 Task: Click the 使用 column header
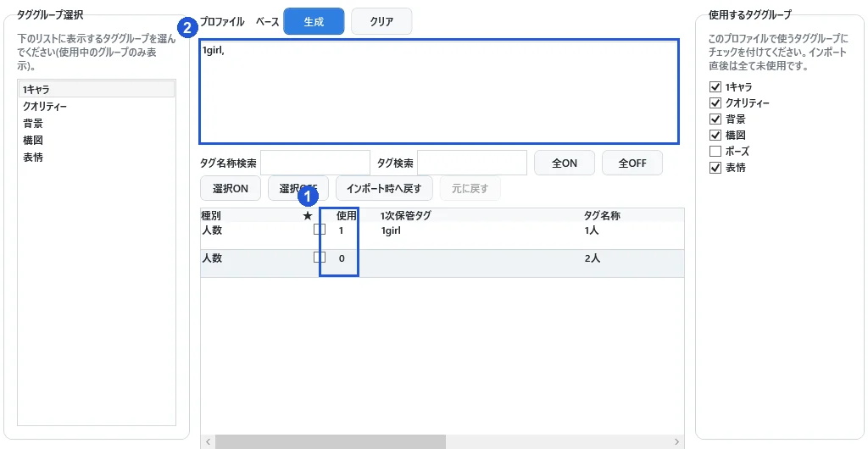tap(347, 216)
